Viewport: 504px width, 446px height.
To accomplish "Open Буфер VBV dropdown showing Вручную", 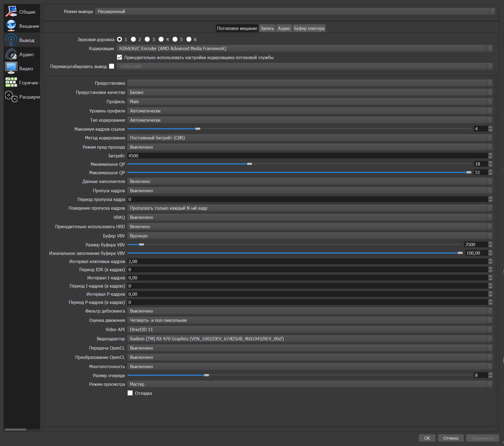I will (310, 236).
